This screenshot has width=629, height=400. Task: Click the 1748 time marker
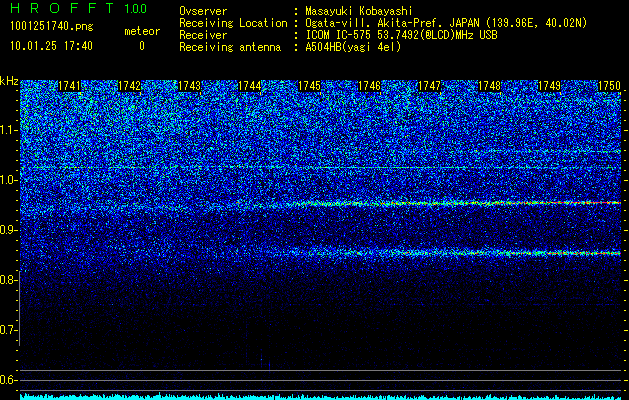pyautogui.click(x=490, y=86)
